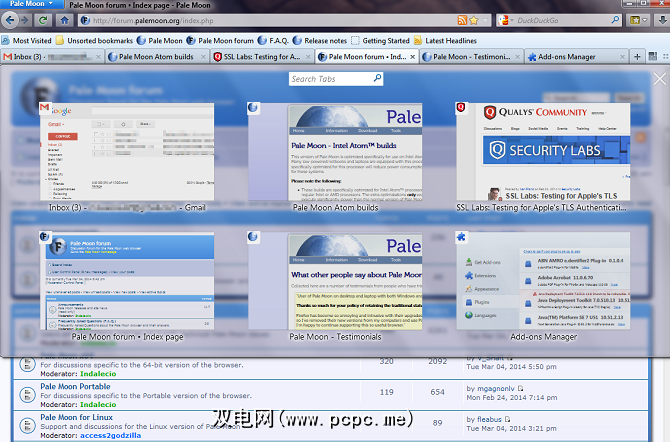Open the Pale Moon application menu button
Screen dimensions: 670x442
click(x=32, y=4)
